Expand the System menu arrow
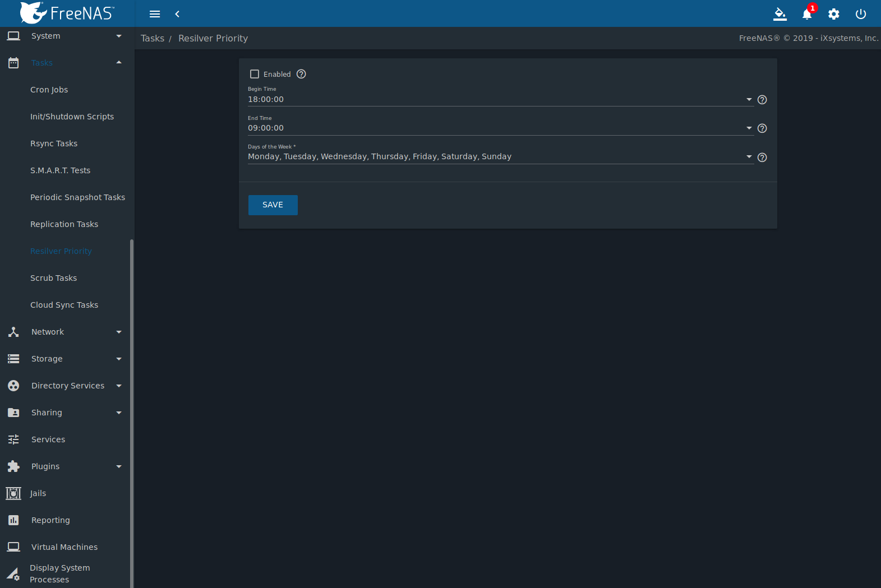 click(119, 36)
